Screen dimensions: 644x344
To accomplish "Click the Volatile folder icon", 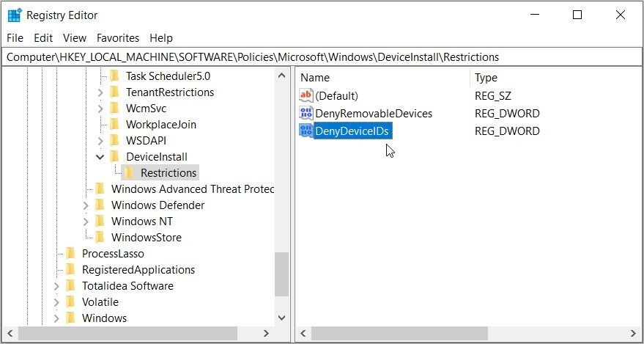I will point(70,301).
